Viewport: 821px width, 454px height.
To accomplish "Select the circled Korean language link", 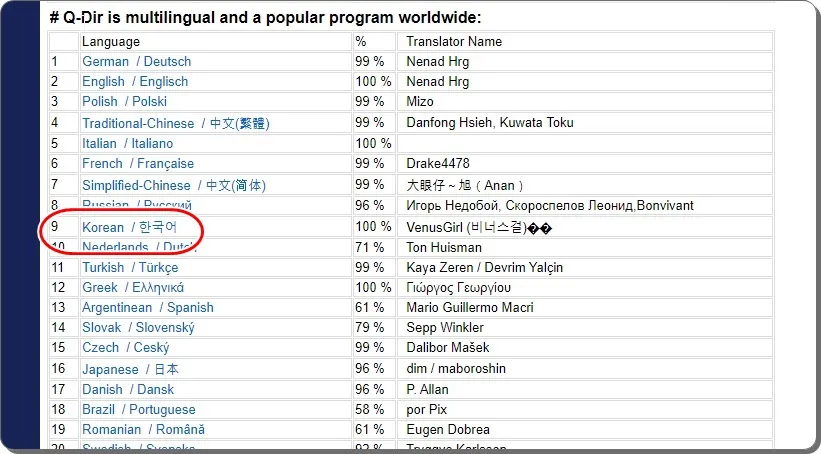I will click(129, 227).
